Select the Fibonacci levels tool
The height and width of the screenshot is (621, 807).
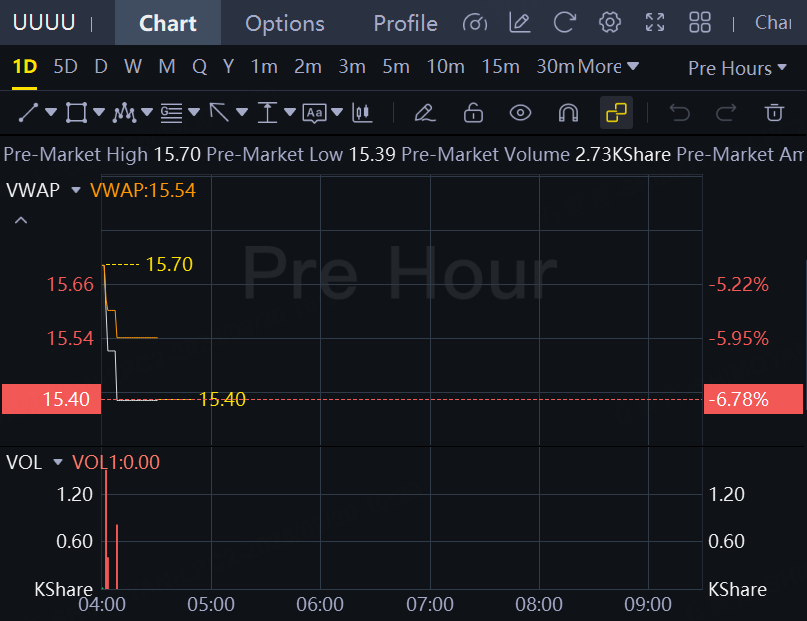pyautogui.click(x=171, y=113)
